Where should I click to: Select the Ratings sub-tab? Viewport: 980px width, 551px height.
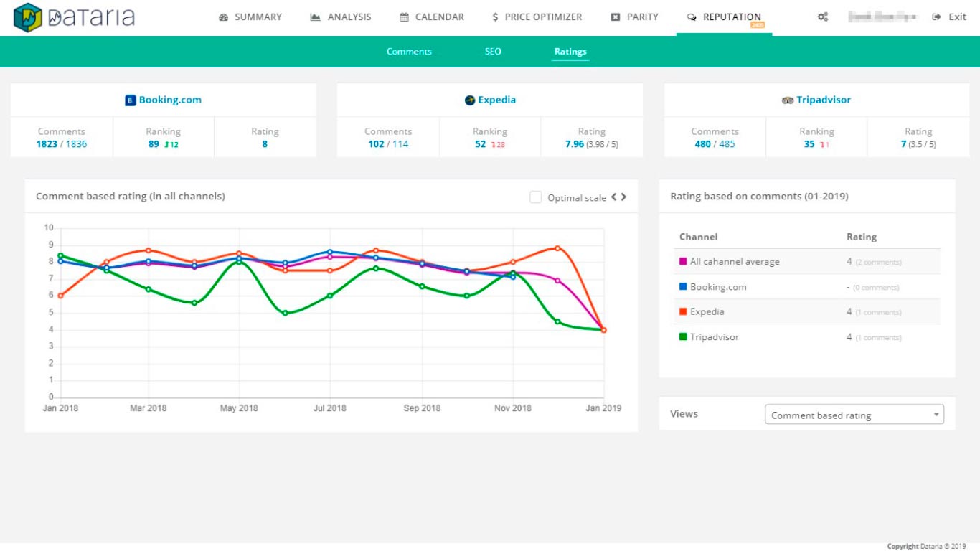click(x=570, y=52)
